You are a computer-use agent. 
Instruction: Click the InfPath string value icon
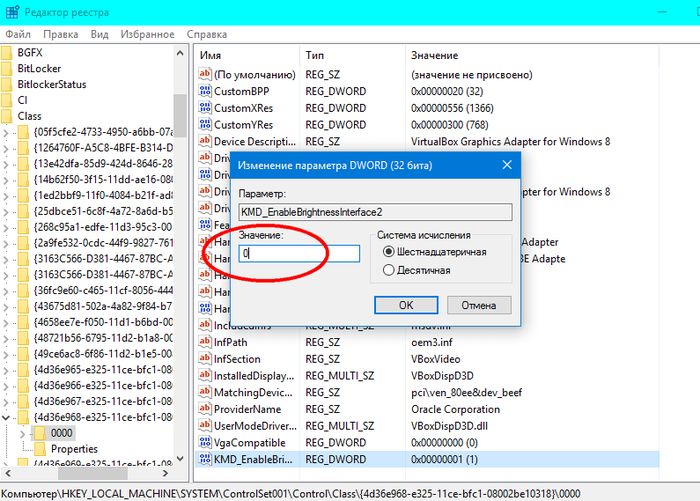[205, 342]
